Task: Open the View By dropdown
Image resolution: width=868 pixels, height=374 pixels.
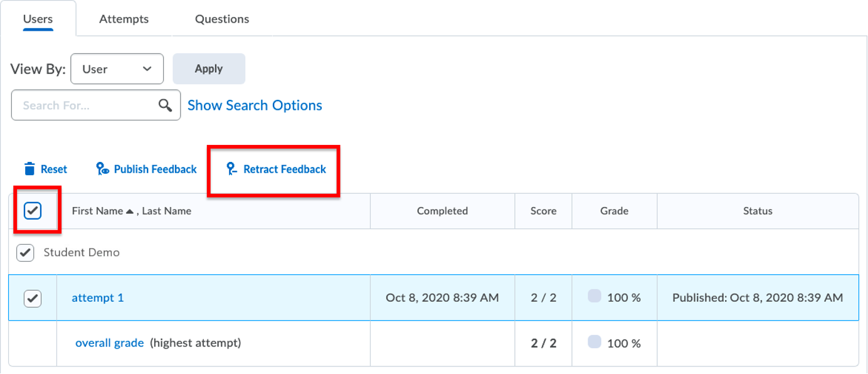Action: tap(117, 69)
